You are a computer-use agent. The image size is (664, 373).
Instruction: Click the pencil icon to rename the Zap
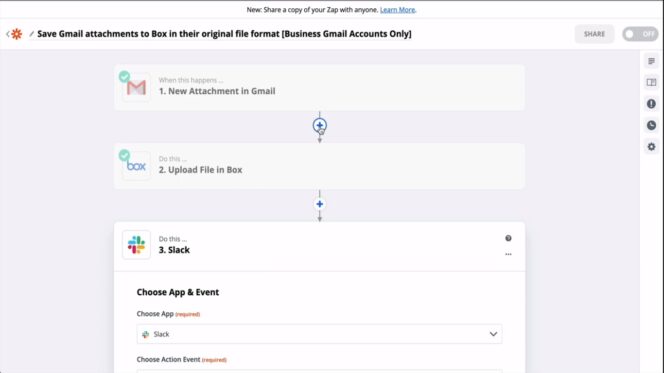click(31, 34)
